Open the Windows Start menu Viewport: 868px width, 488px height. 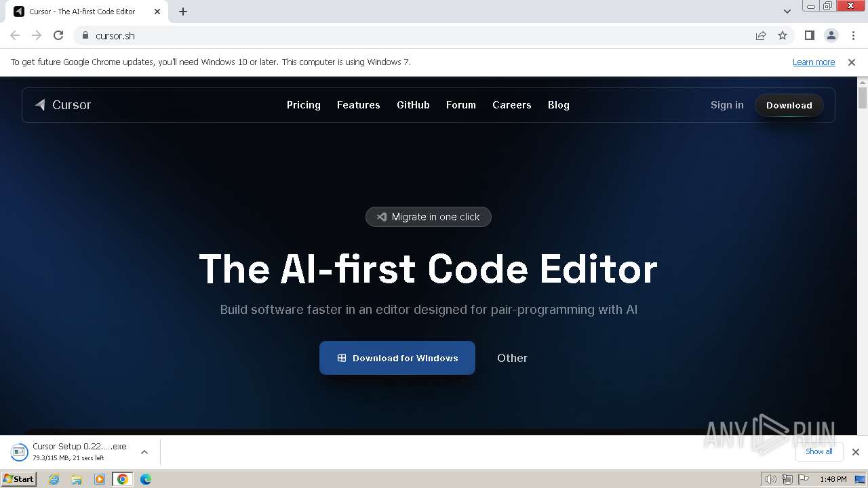click(x=18, y=479)
